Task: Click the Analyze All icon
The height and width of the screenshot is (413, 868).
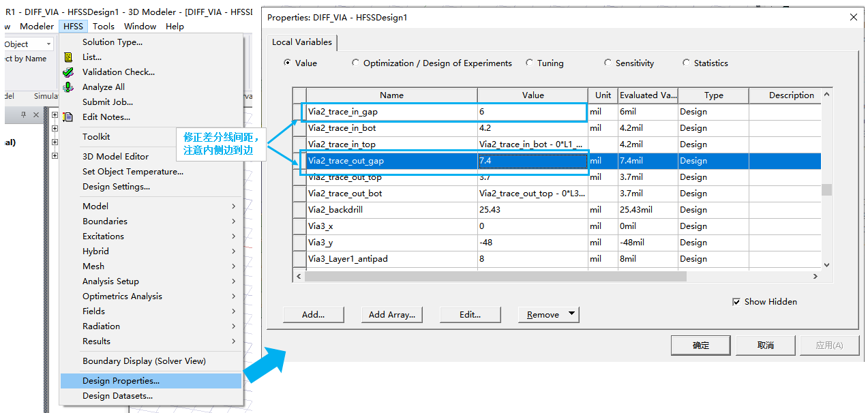Action: (68, 87)
